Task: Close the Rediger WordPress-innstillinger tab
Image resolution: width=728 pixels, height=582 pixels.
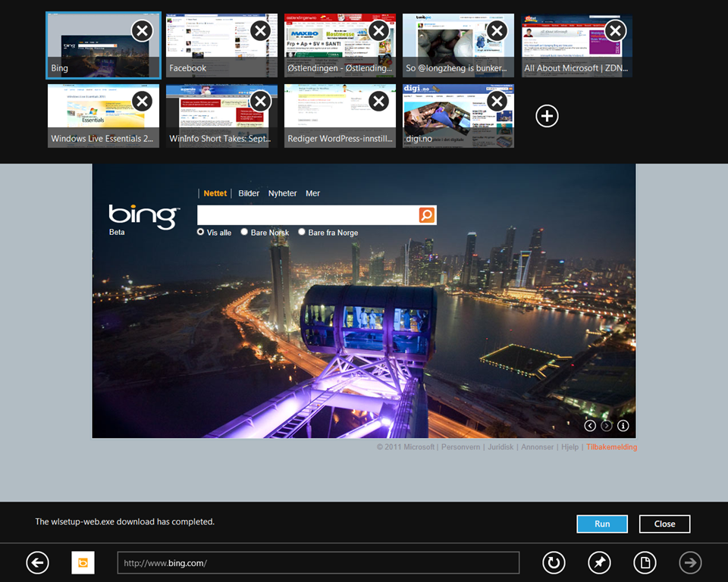Action: 379,102
